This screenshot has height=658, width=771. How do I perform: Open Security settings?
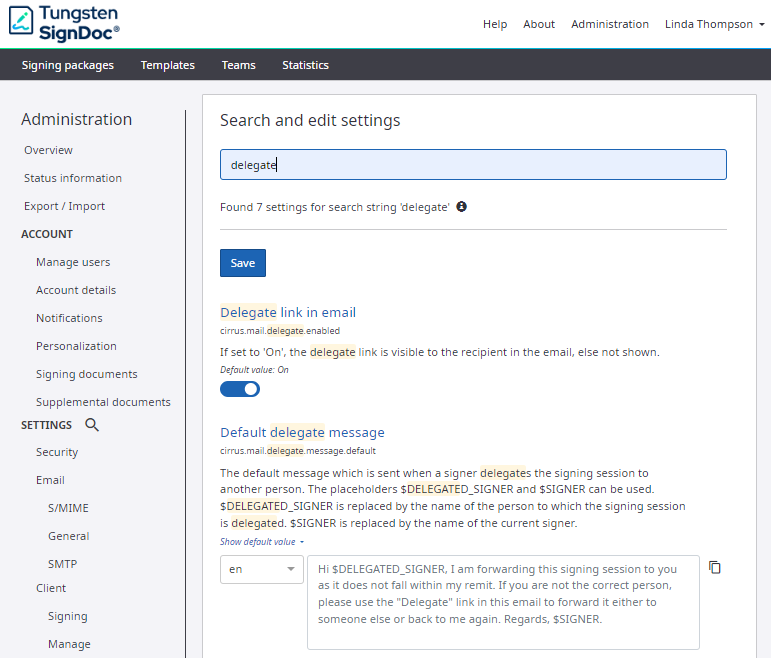(57, 452)
